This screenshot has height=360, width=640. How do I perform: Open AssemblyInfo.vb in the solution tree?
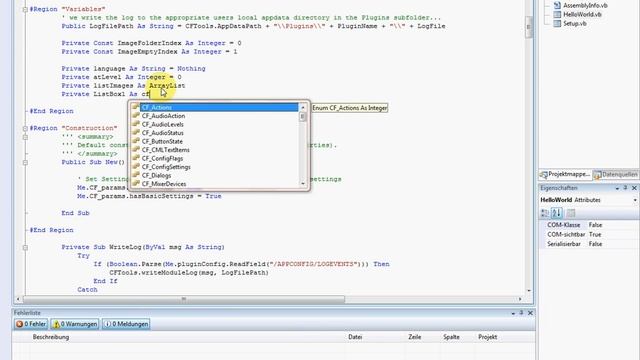coord(585,6)
